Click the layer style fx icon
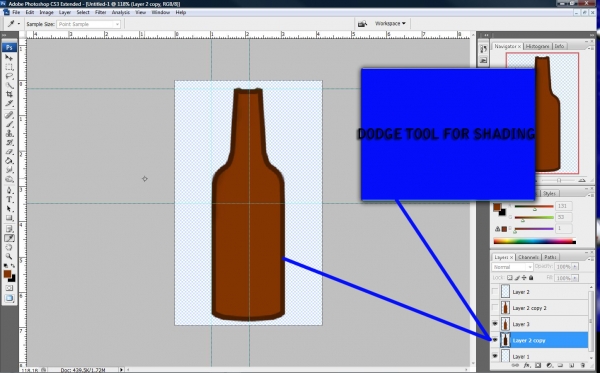 coord(527,366)
